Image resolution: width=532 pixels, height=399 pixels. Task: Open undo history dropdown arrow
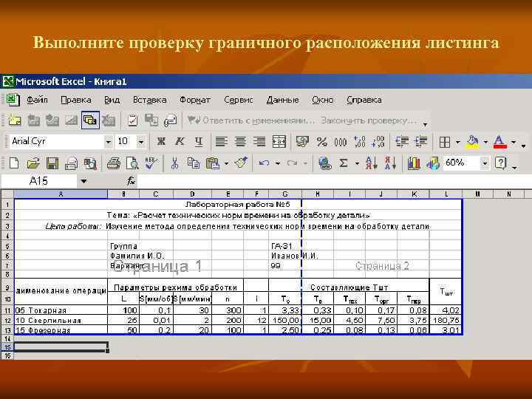click(x=278, y=163)
